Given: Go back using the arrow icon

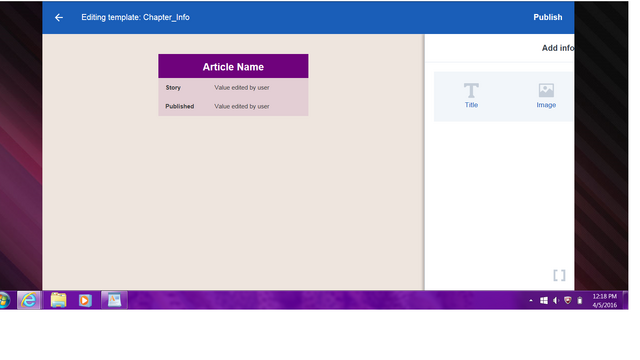Looking at the screenshot, I should pyautogui.click(x=59, y=18).
